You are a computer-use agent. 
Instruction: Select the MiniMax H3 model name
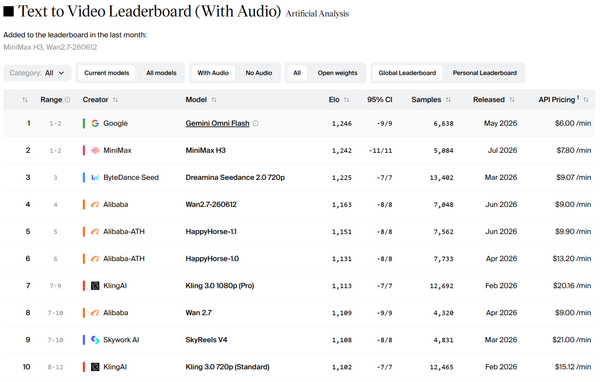(x=205, y=150)
